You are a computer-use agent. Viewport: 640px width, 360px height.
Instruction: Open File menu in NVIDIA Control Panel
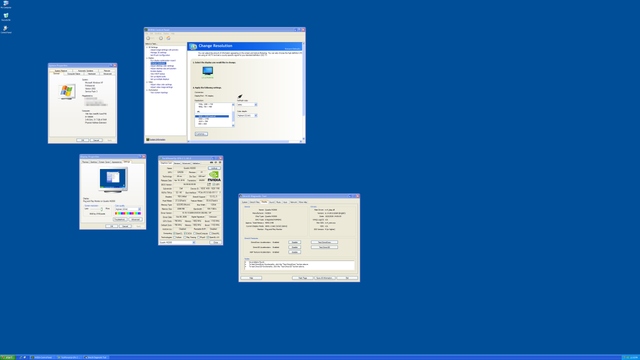coord(147,33)
